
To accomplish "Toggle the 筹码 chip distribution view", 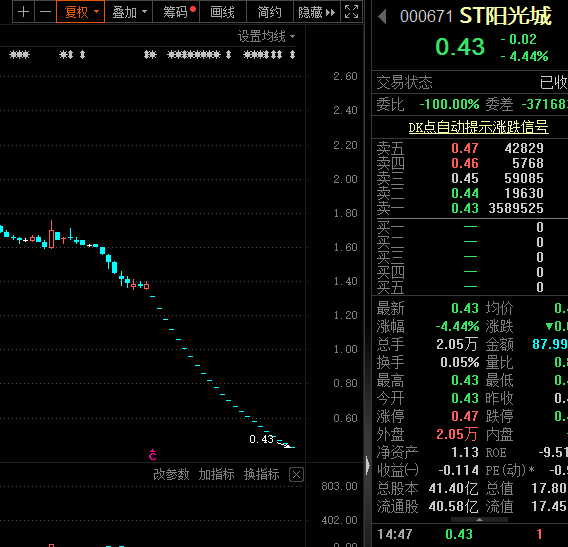I will pyautogui.click(x=176, y=12).
